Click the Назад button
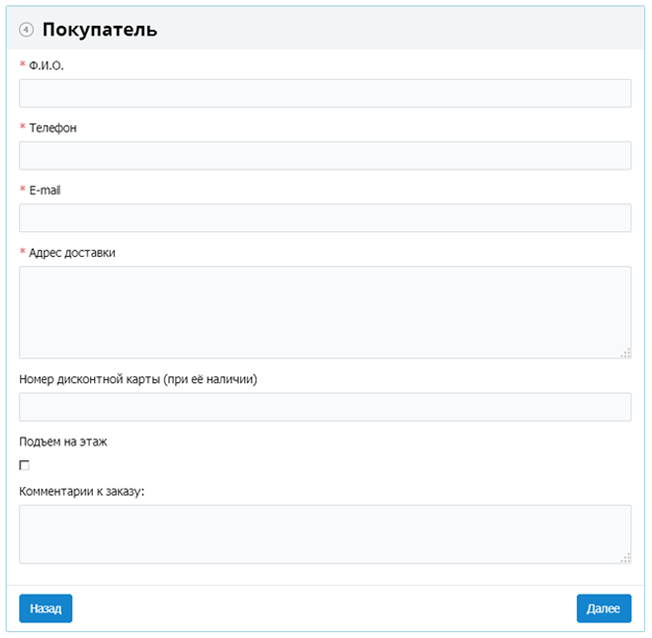652x638 pixels. pyautogui.click(x=46, y=608)
